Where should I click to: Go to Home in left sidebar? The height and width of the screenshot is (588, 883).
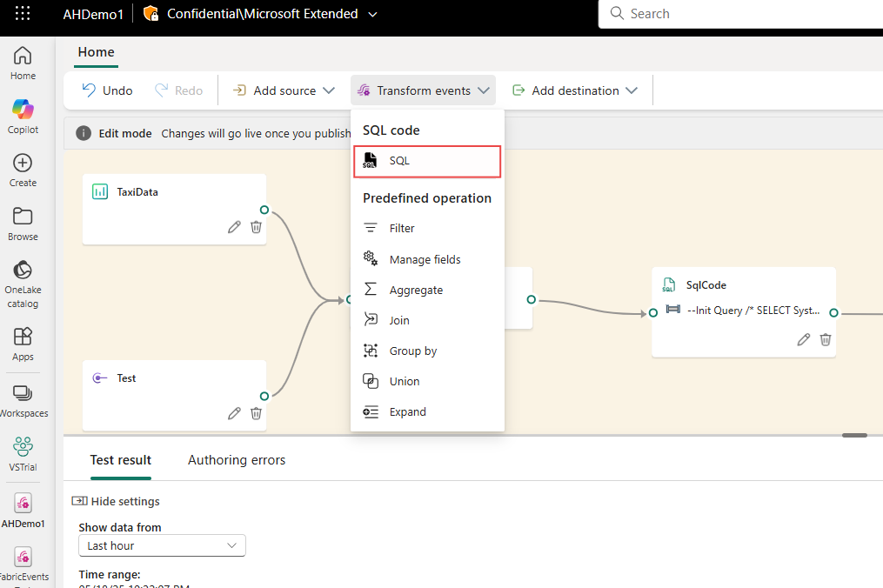(x=23, y=63)
